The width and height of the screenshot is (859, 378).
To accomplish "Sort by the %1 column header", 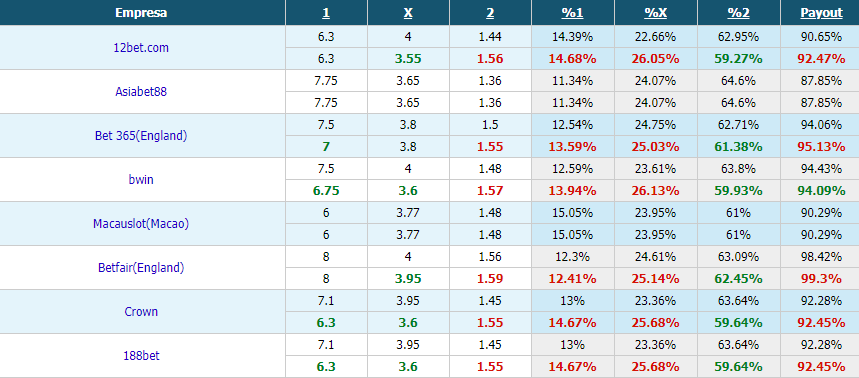I will 572,13.
